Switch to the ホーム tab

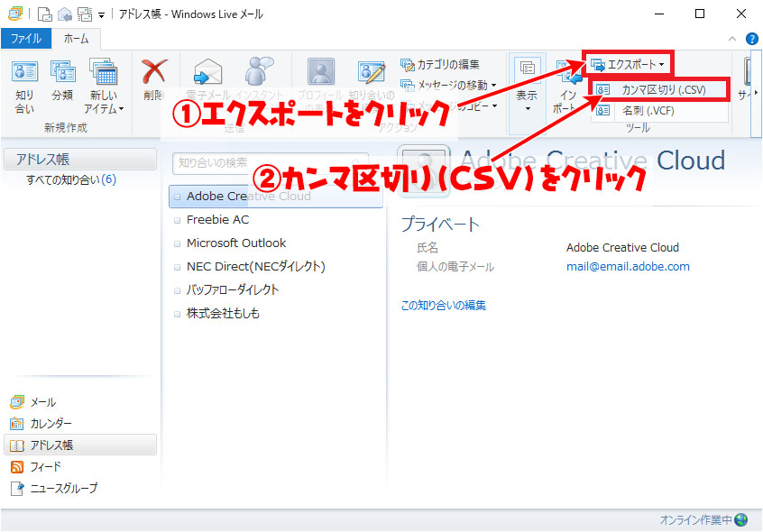pos(76,39)
